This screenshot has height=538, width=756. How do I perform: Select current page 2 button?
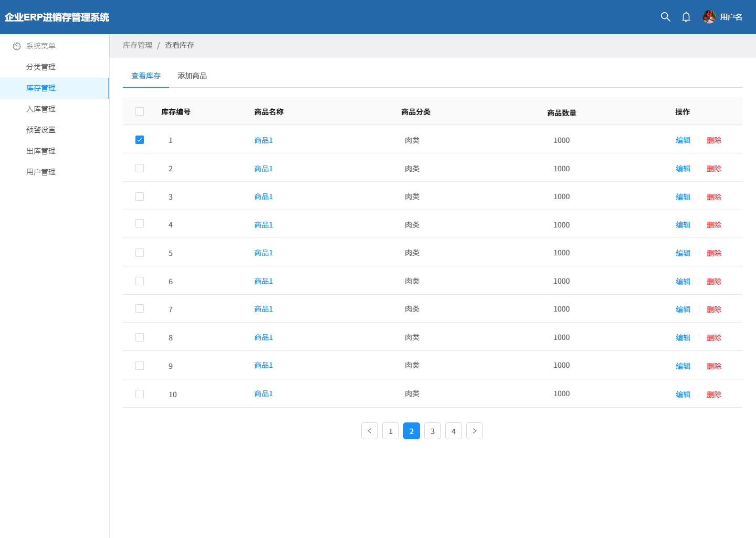click(x=412, y=431)
